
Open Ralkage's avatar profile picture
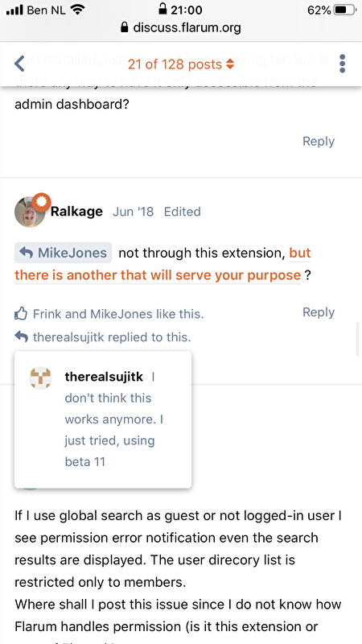coord(30,212)
